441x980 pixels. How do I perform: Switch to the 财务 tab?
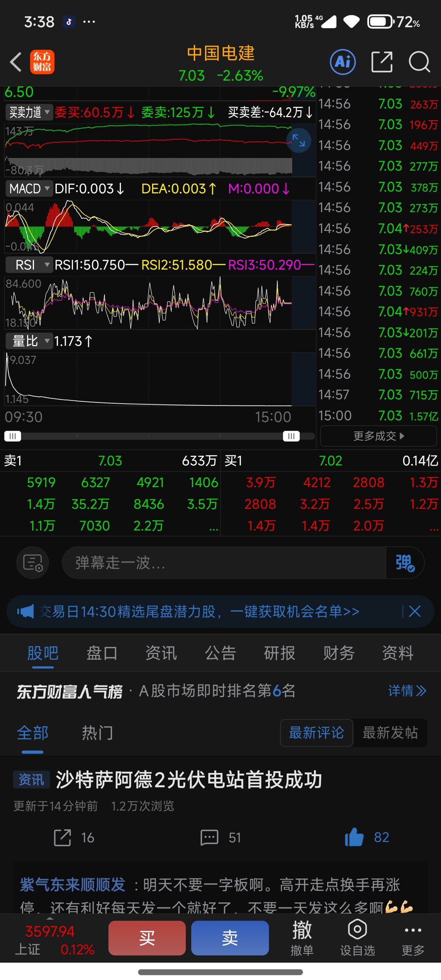tap(339, 653)
